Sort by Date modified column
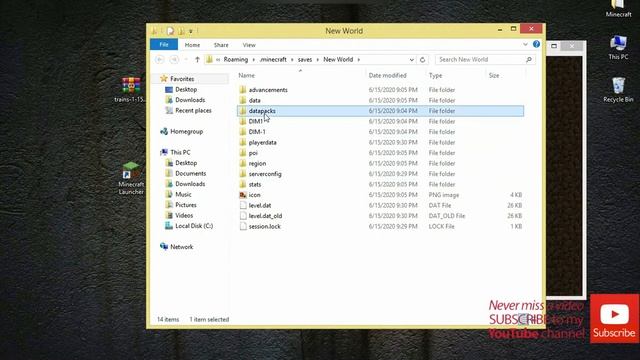This screenshot has width=640, height=360. (387, 76)
